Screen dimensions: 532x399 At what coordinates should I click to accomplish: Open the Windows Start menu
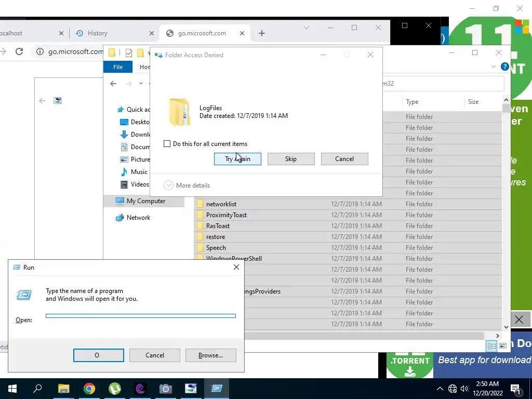(x=12, y=389)
